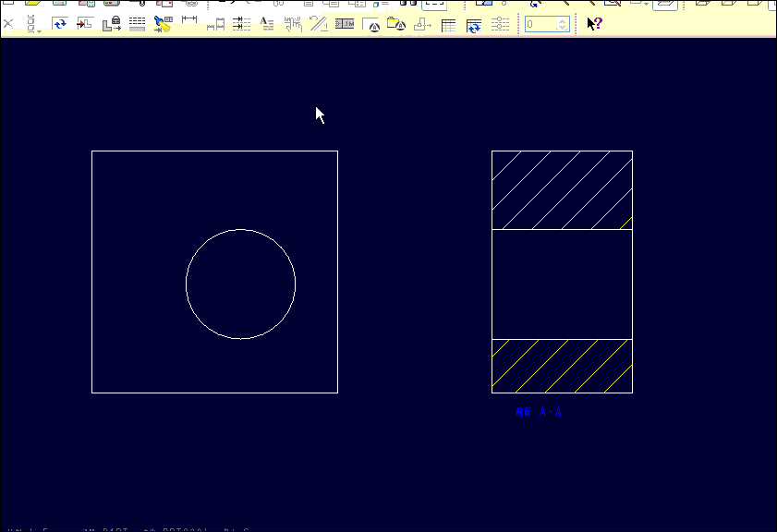777x532 pixels.
Task: Click the greyed box-with-arrow move icon
Action: click(x=423, y=24)
